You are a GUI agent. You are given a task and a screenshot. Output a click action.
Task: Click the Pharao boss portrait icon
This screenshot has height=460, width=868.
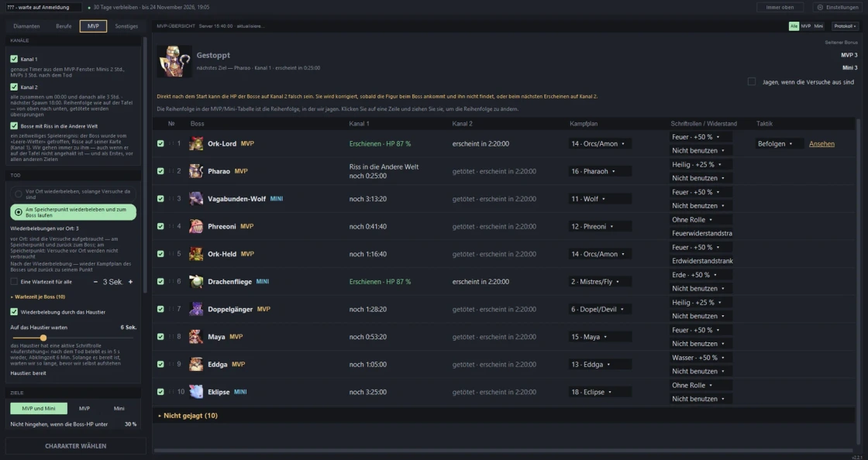196,171
